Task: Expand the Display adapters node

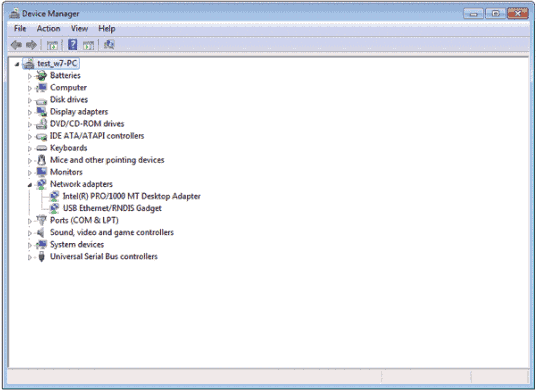Action: tap(30, 112)
